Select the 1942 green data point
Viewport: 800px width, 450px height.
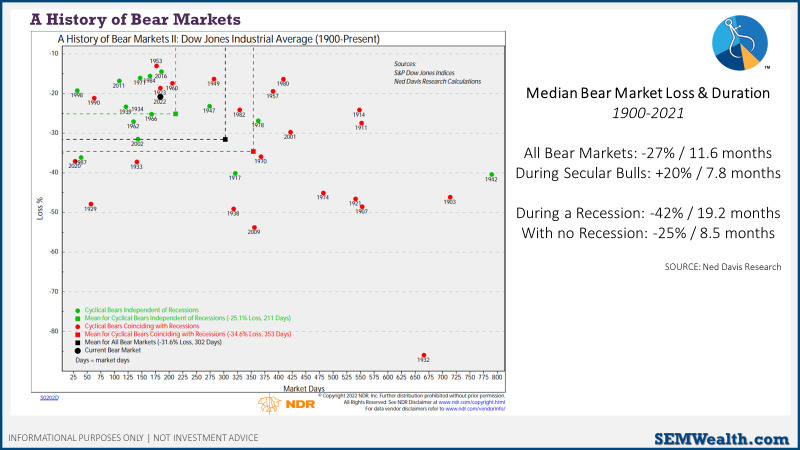pos(492,175)
